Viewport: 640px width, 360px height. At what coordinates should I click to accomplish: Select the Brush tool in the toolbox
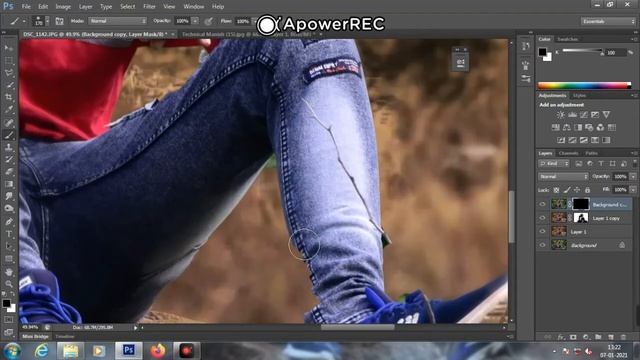pyautogui.click(x=9, y=135)
